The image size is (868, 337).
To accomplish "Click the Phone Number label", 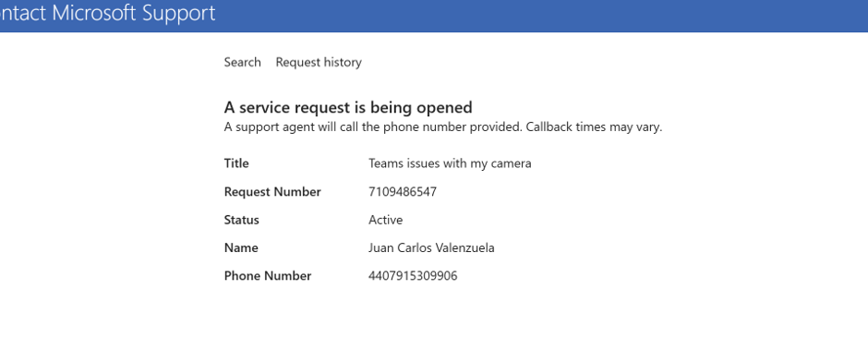I will tap(268, 275).
